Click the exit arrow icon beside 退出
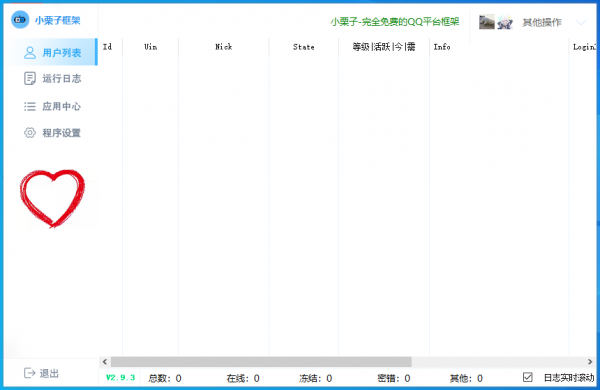The height and width of the screenshot is (390, 600). point(29,373)
